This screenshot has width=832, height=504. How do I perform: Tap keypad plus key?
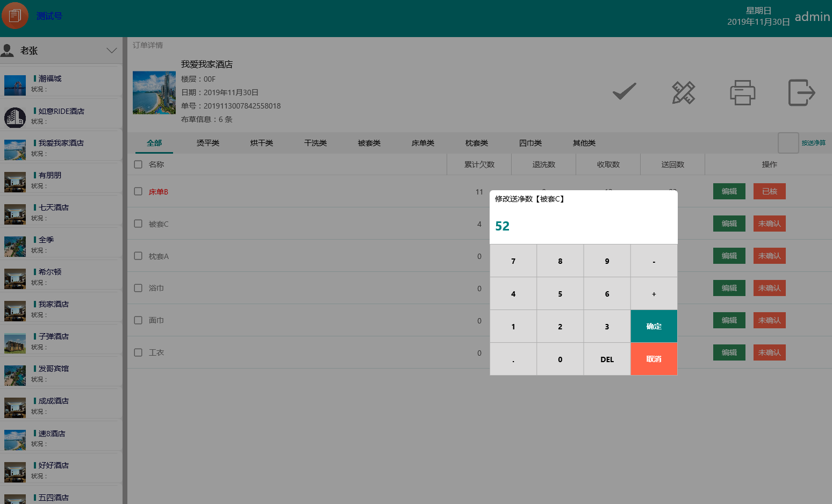click(654, 294)
